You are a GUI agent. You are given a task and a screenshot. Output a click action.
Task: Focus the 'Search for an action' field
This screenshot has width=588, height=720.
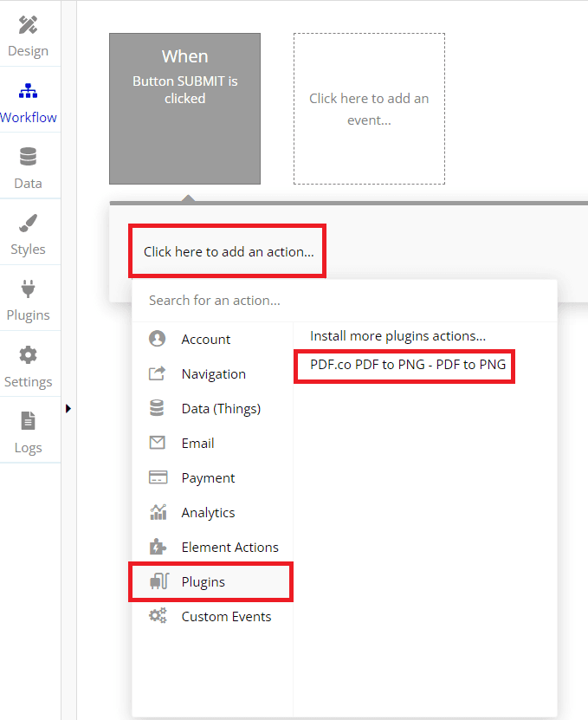point(345,301)
